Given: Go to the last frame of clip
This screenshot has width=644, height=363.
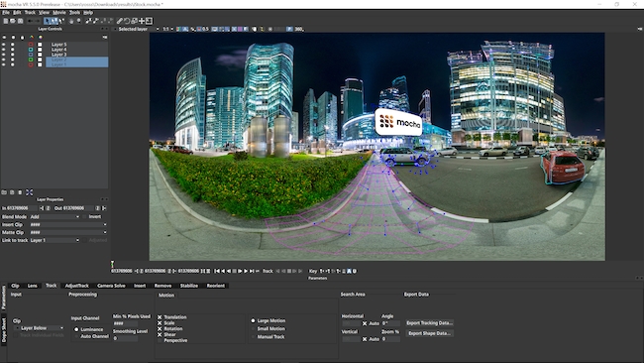Looking at the screenshot, I should tap(252, 271).
